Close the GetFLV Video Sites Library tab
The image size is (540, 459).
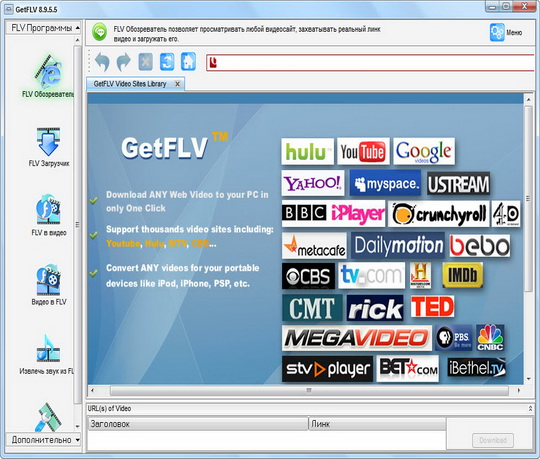coord(177,84)
